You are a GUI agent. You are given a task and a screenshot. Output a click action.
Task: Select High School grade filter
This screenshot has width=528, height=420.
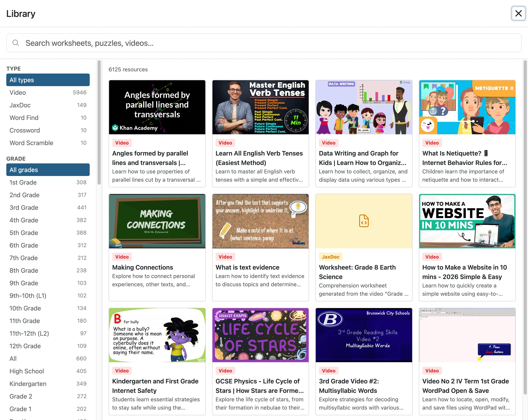pos(48,371)
